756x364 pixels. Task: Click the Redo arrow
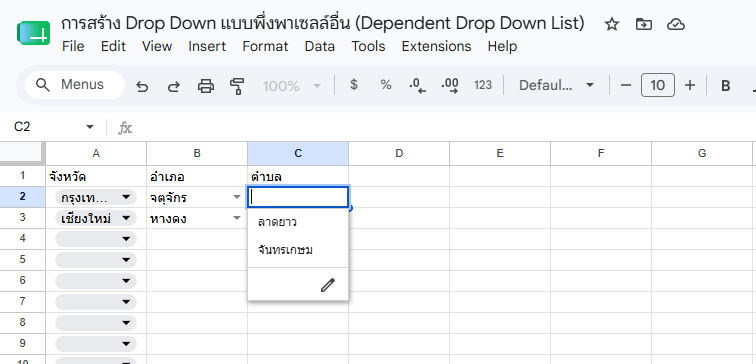(174, 86)
